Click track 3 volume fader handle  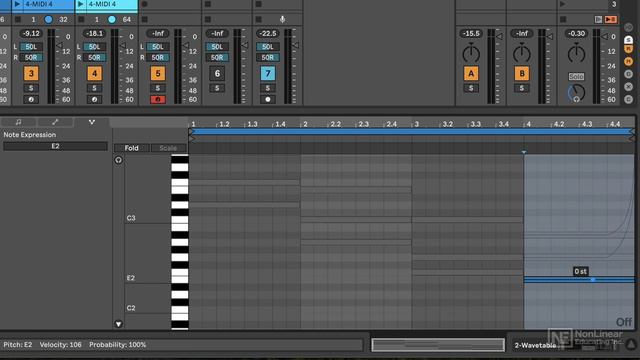point(60,45)
